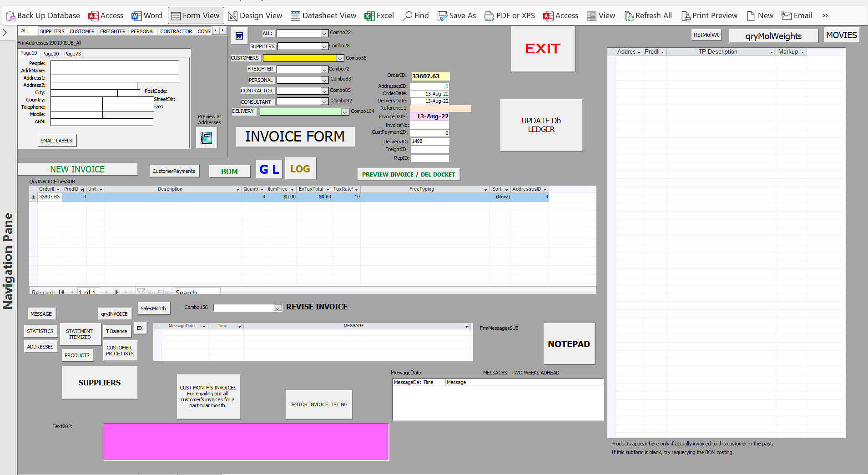Click the Email toolbar icon

[797, 15]
